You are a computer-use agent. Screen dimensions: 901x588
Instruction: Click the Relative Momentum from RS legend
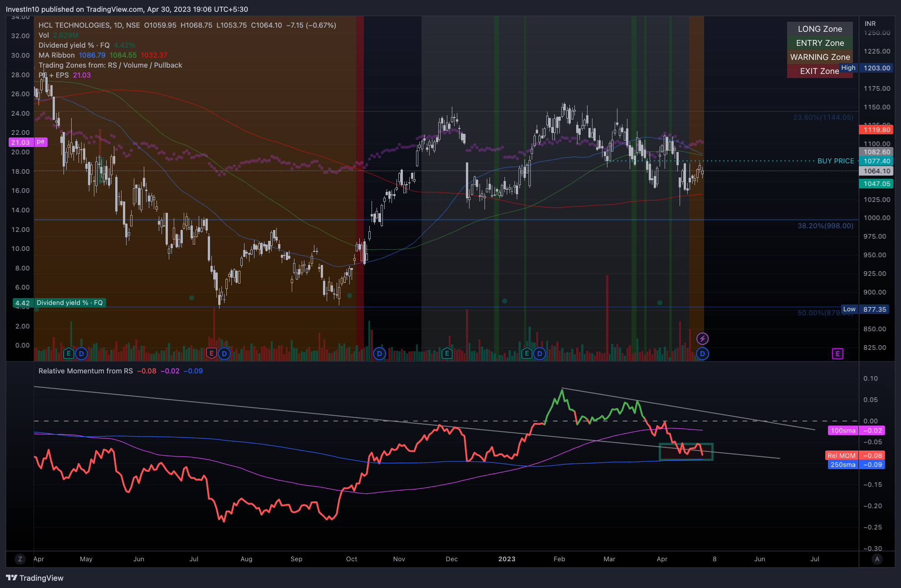(121, 371)
